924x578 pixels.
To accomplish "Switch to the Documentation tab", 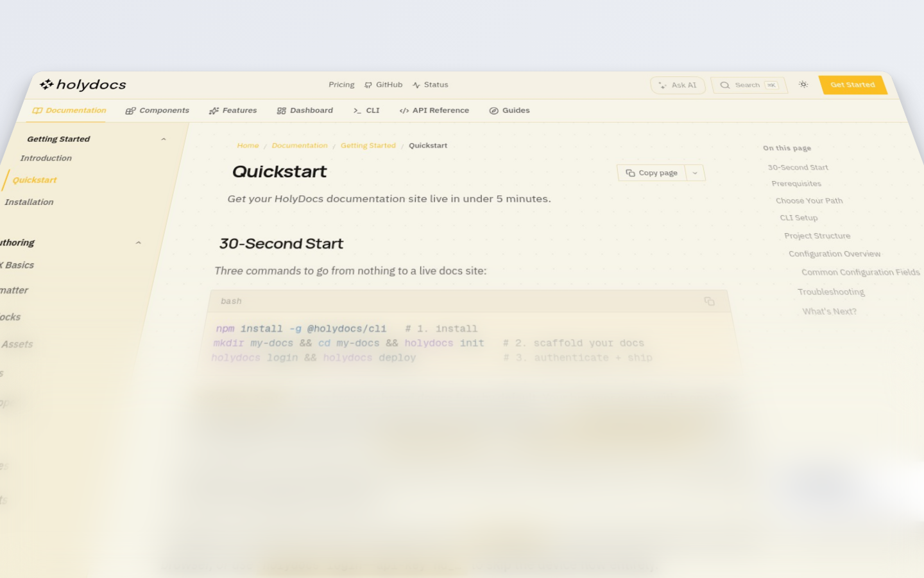I will (x=69, y=110).
